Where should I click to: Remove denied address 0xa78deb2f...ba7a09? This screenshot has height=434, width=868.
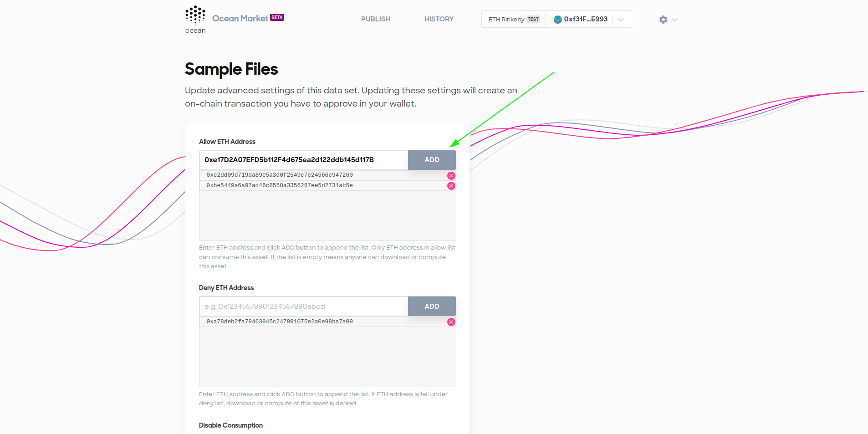451,322
